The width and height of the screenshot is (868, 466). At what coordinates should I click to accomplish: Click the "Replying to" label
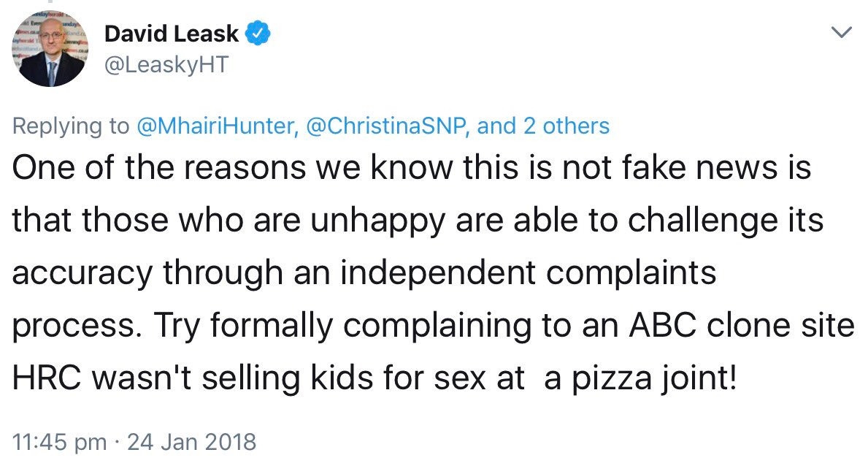tap(71, 127)
